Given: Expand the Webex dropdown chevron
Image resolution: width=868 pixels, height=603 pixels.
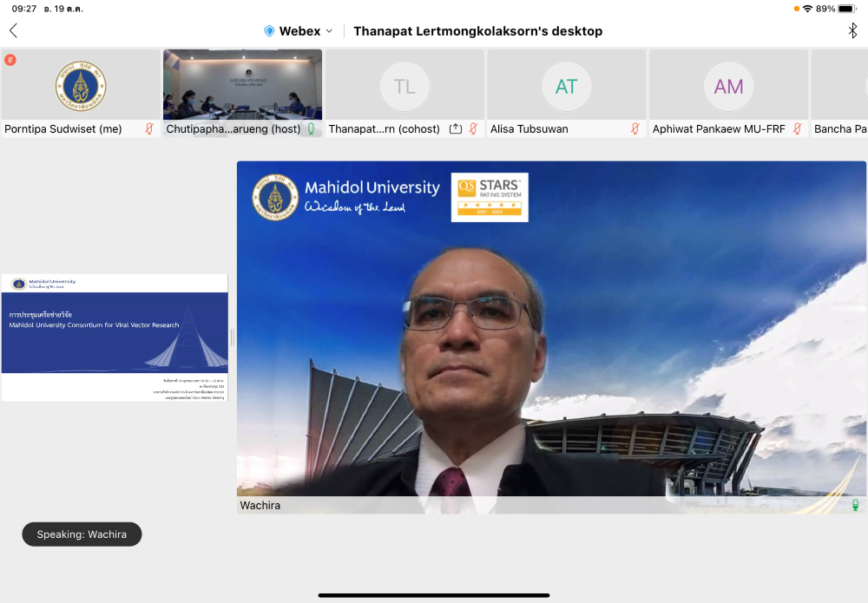Looking at the screenshot, I should tap(329, 31).
